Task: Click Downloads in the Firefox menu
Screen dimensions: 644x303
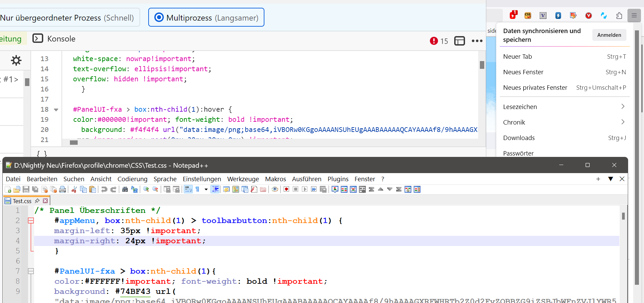Action: (x=519, y=138)
